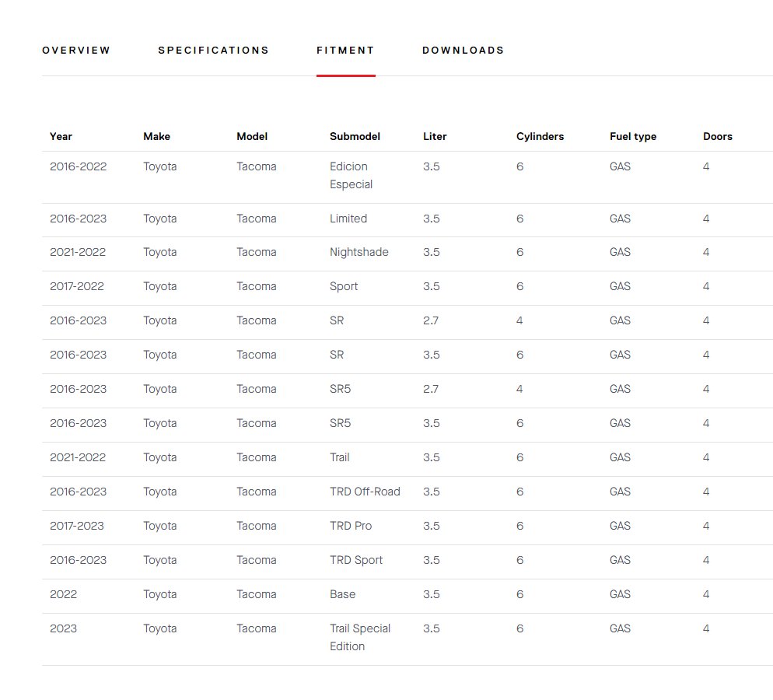Click Tacoma in the Sport row
Viewport: 773px width, 700px height.
pos(257,286)
